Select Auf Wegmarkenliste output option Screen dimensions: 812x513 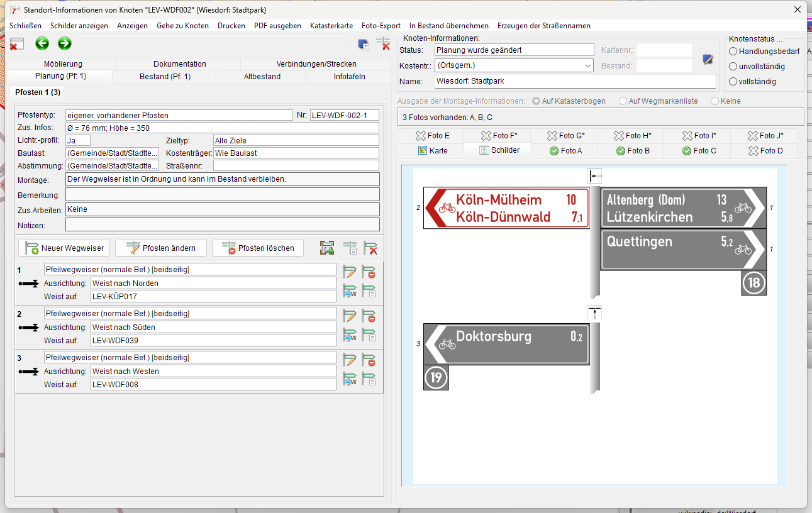(659, 101)
